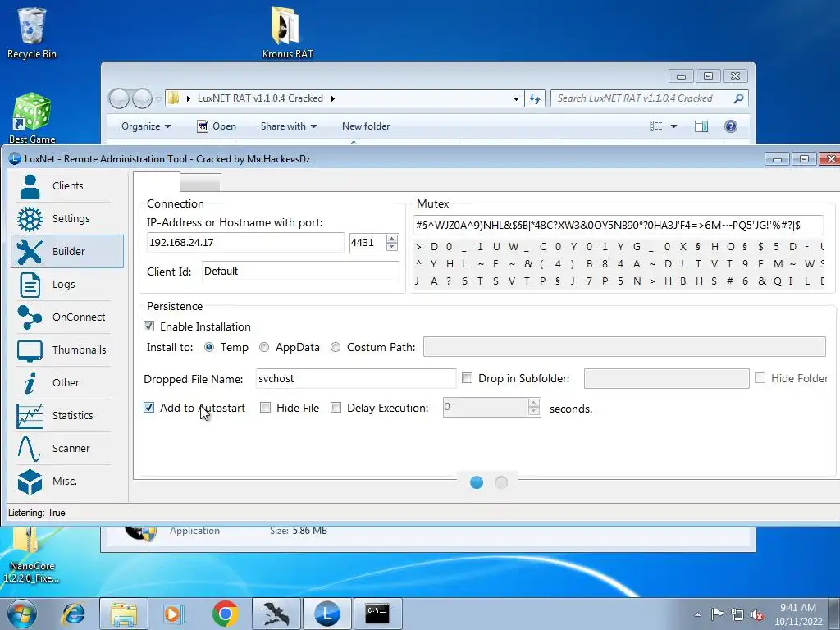Switch to the Command Prompt taskbar icon
This screenshot has height=630, width=840.
coord(377,614)
